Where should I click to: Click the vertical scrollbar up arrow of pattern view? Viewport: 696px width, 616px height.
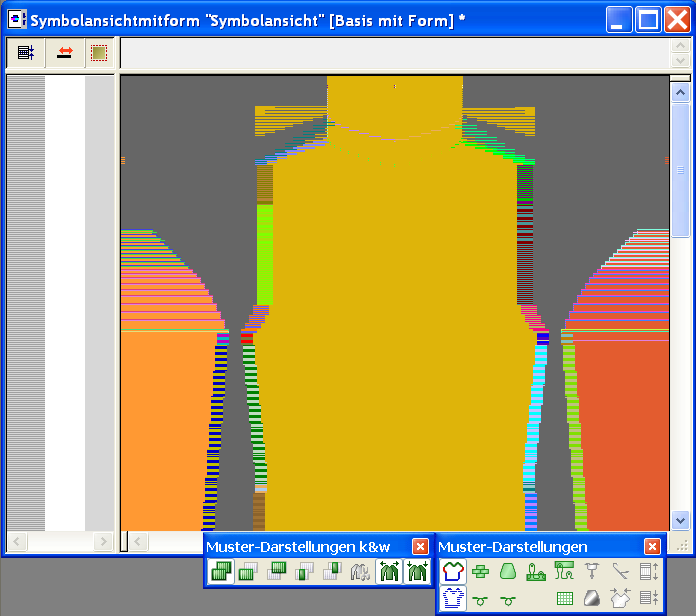click(680, 92)
